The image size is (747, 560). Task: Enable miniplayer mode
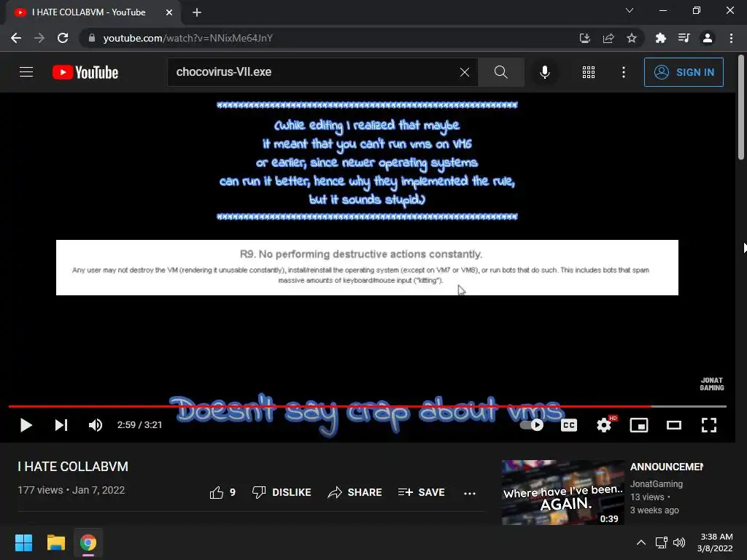coord(639,425)
